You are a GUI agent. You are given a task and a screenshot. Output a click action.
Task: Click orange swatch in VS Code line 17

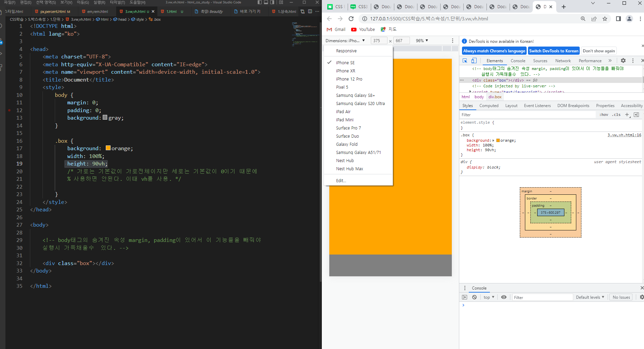click(108, 148)
